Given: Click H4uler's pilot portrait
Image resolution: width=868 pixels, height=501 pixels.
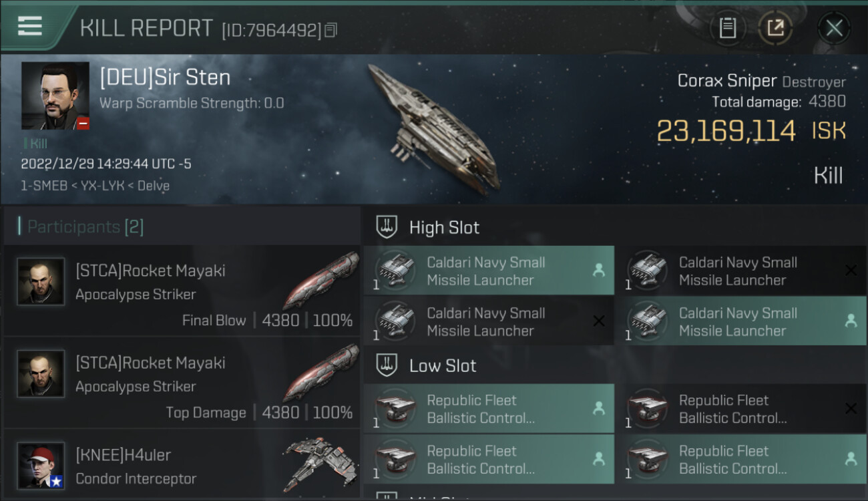Looking at the screenshot, I should click(41, 466).
